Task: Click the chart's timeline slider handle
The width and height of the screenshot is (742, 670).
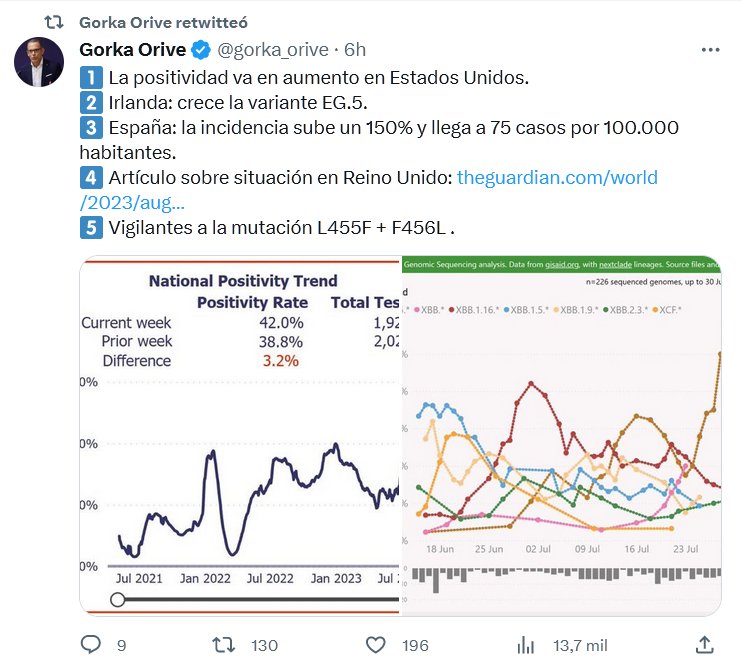Action: [x=118, y=599]
